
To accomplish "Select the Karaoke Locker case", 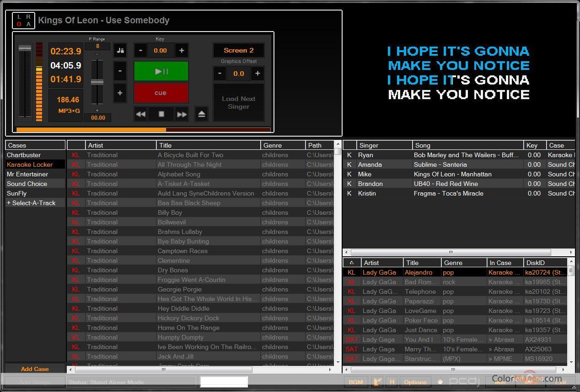I will 35,164.
